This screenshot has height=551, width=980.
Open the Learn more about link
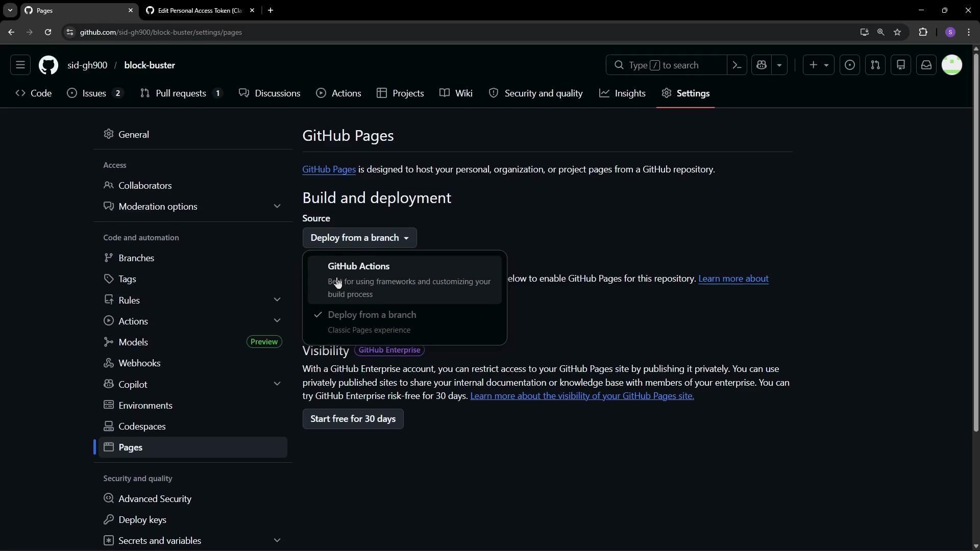pos(733,279)
